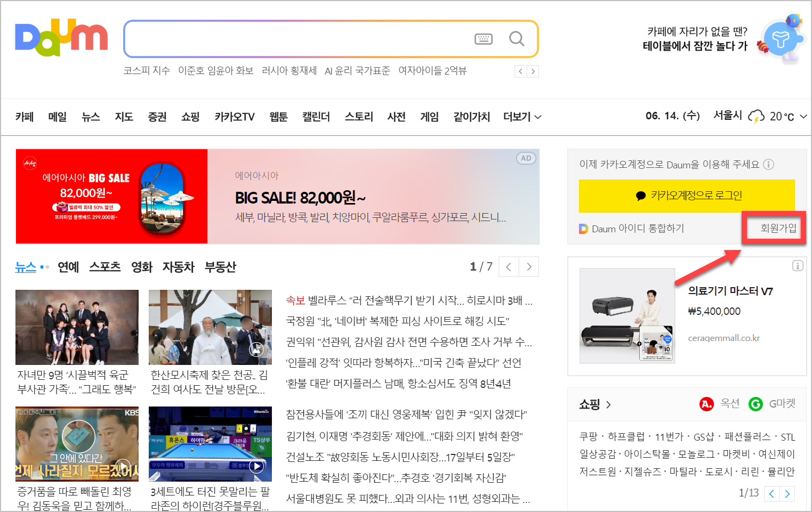Click the 회원가입 link
The image size is (812, 512).
(x=778, y=228)
